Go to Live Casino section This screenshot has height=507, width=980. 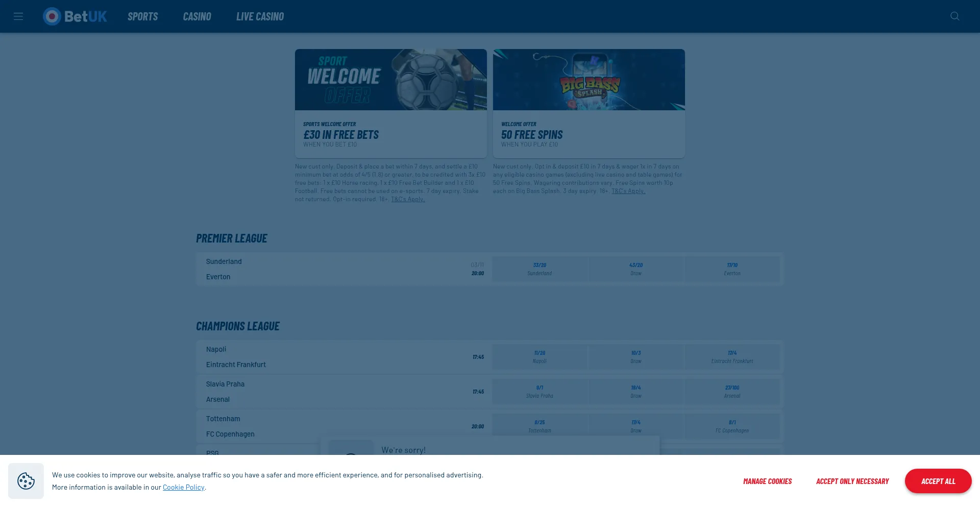pyautogui.click(x=260, y=16)
